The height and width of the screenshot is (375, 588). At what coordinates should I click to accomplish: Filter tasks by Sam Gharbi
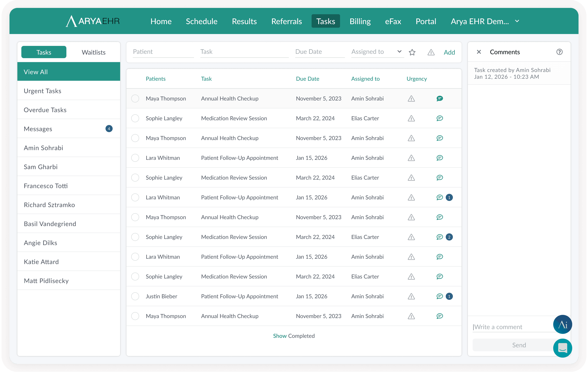pyautogui.click(x=69, y=167)
